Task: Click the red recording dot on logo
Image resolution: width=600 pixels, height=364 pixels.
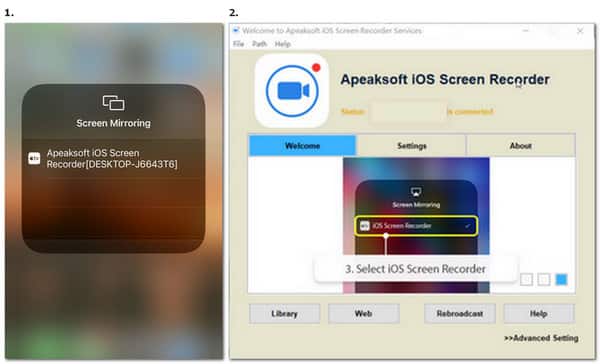Action: click(x=316, y=68)
